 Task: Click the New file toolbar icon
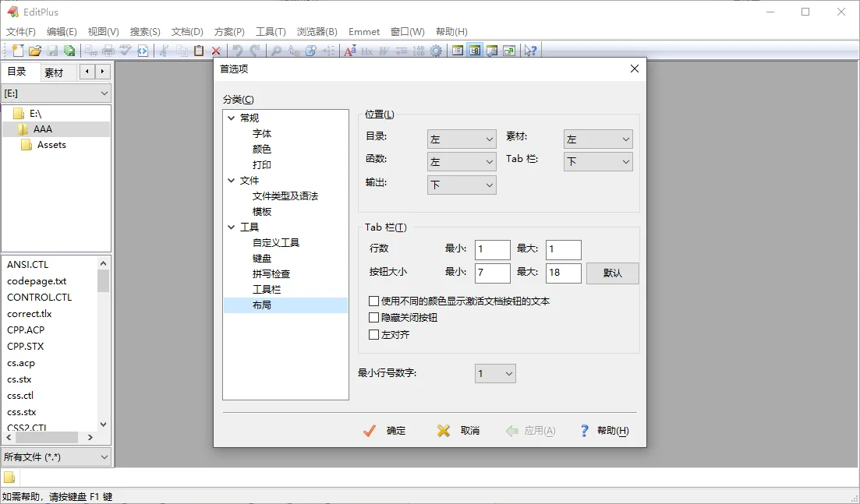tap(18, 51)
